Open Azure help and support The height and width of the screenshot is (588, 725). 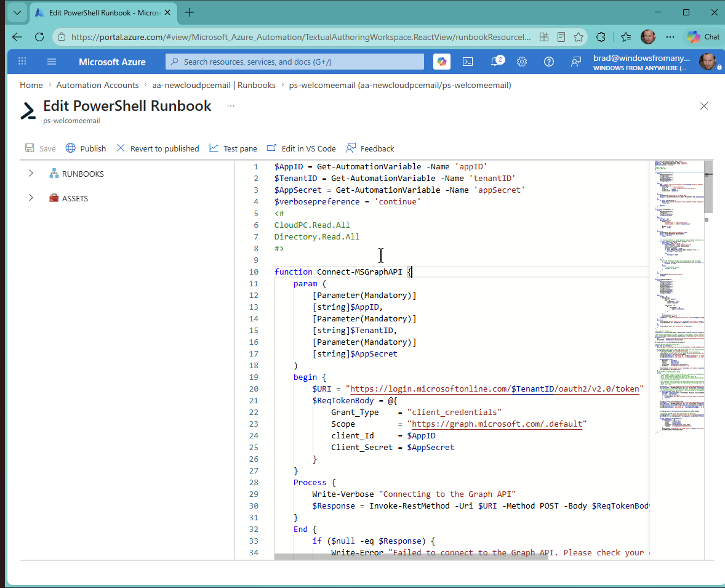coord(549,62)
